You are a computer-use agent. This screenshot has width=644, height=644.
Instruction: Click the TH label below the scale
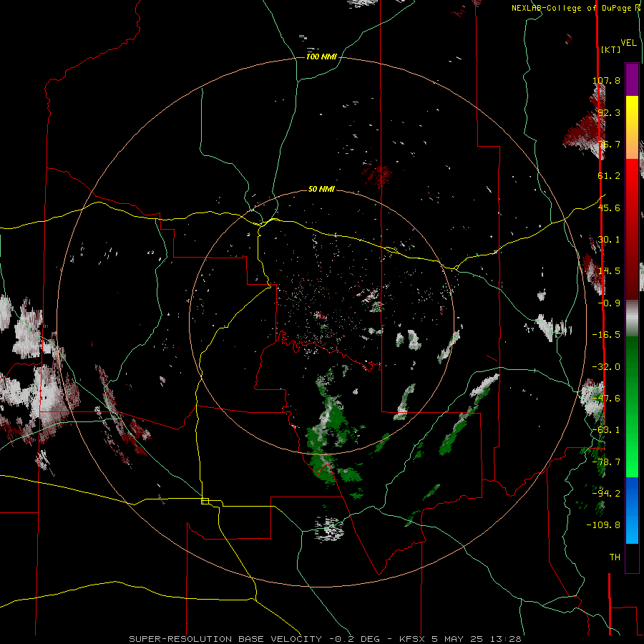[615, 557]
